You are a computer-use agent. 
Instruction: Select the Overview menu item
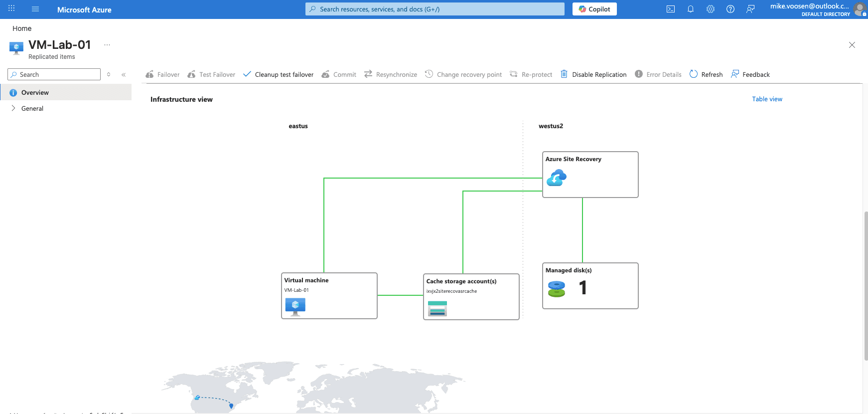coord(66,92)
